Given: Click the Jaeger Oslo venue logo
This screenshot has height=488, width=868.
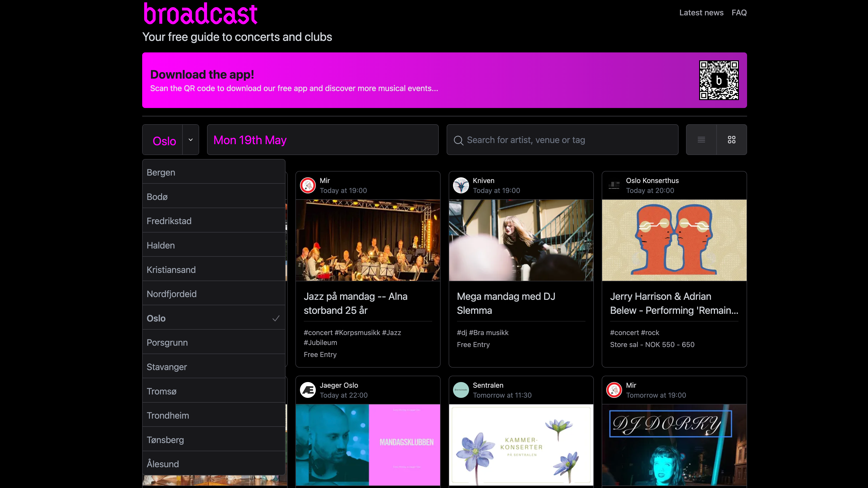Looking at the screenshot, I should [x=308, y=390].
